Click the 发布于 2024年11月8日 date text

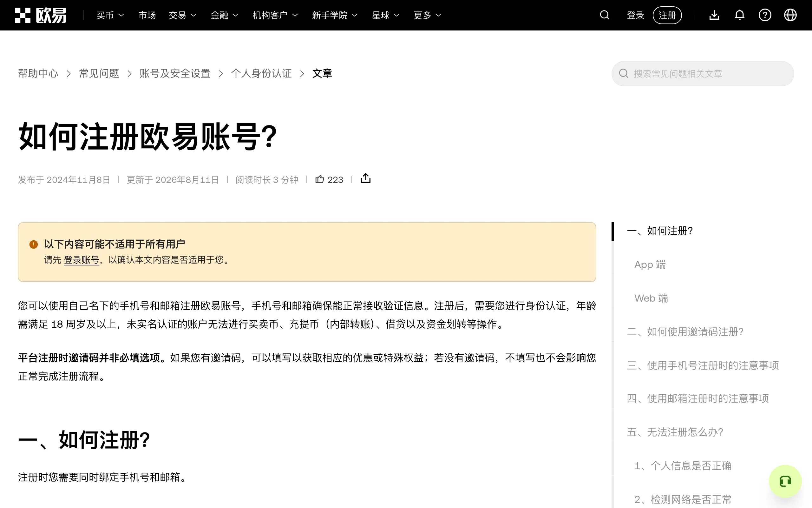[64, 180]
